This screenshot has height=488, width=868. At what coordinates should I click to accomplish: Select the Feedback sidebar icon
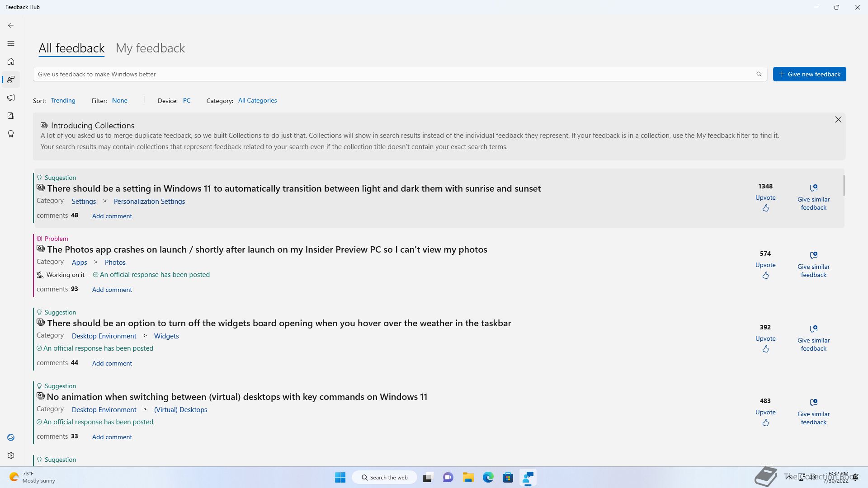pyautogui.click(x=11, y=80)
